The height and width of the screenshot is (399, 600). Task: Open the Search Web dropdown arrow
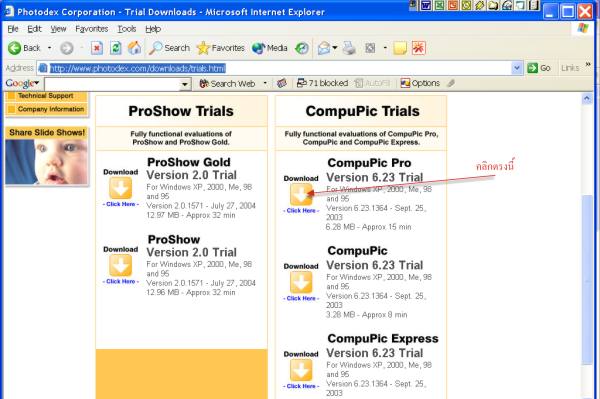265,83
